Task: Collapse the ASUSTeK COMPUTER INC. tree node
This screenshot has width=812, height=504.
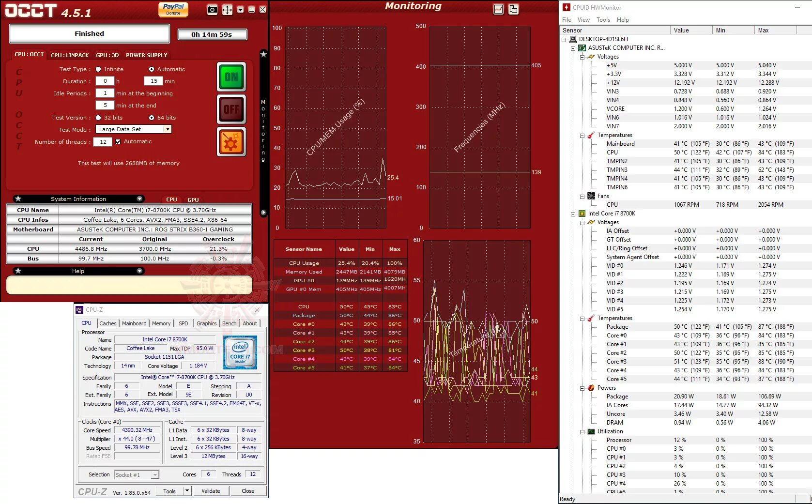Action: 573,48
